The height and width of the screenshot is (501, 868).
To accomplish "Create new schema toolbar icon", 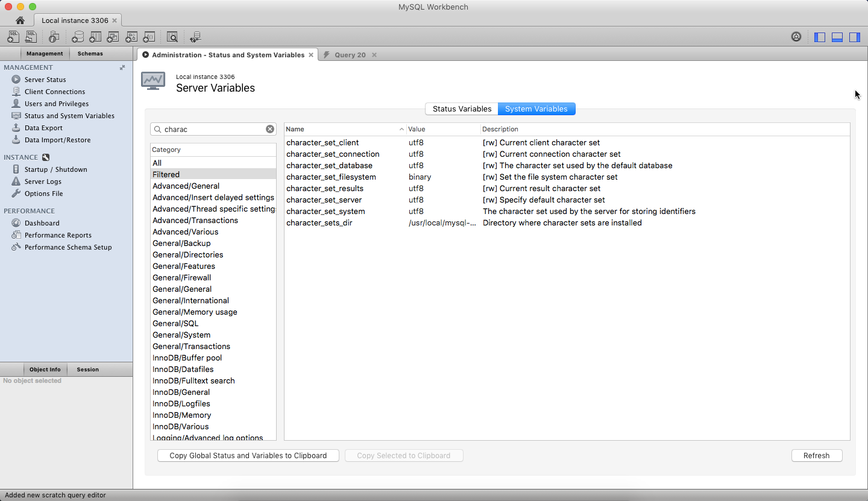I will [78, 37].
